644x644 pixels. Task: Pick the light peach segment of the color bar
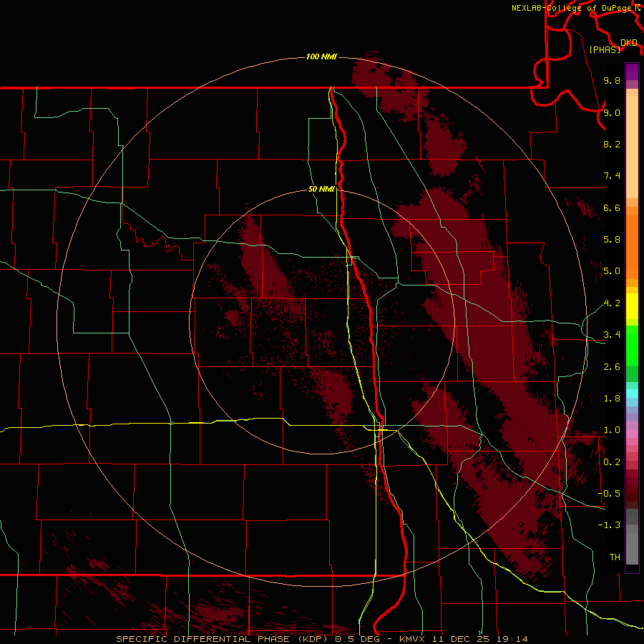tap(632, 147)
